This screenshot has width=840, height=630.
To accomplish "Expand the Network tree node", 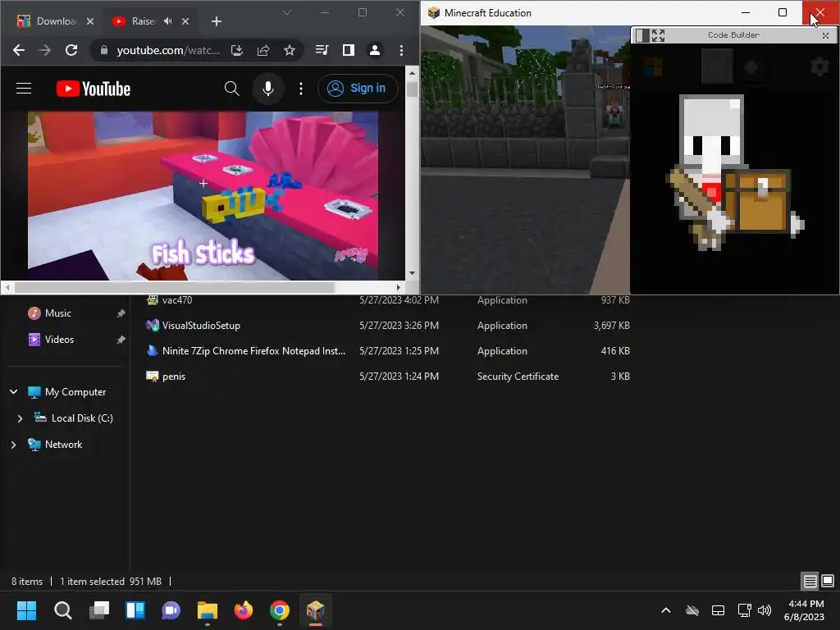I will point(13,445).
